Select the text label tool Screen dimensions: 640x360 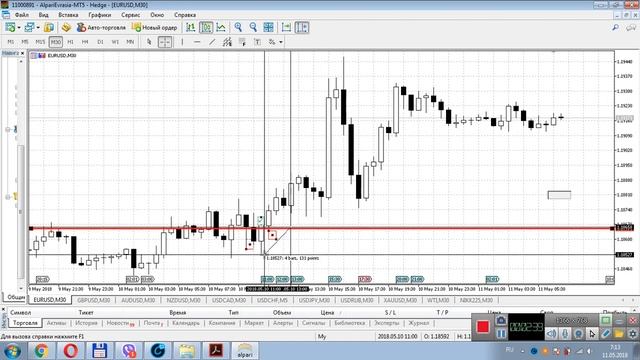point(257,42)
